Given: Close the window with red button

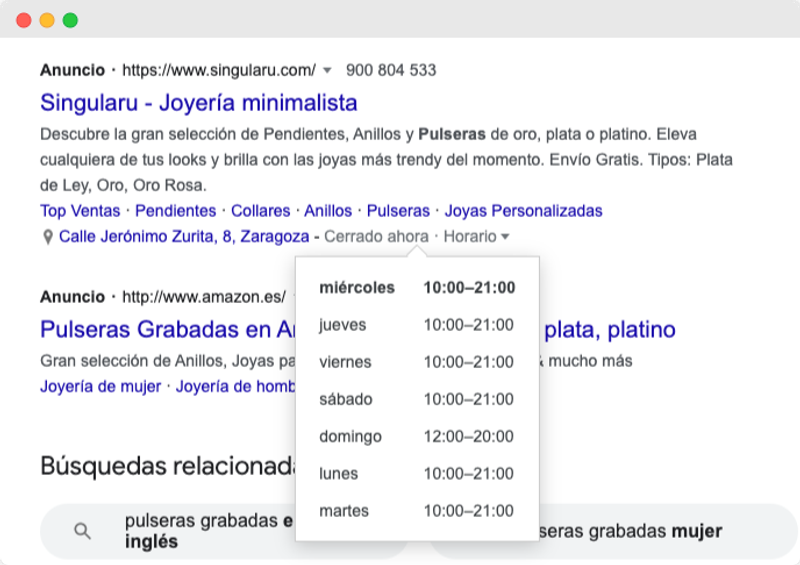Looking at the screenshot, I should (x=24, y=20).
